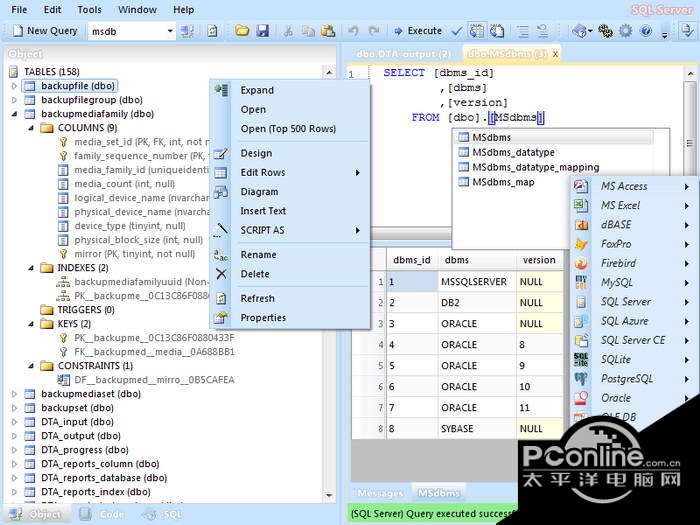Switch to the dbo.DTA_output query tab
Viewport: 700px width, 525px height.
click(404, 53)
